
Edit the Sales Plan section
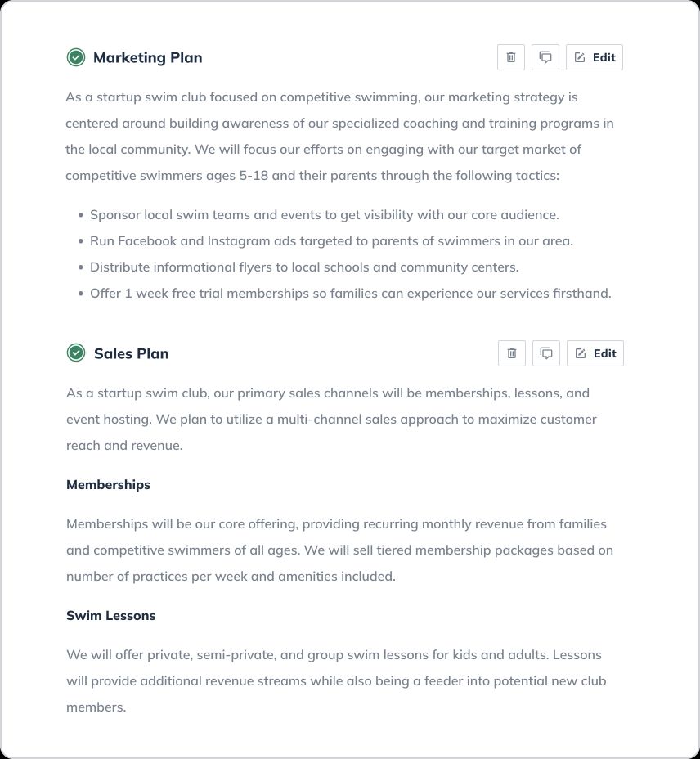pos(595,353)
